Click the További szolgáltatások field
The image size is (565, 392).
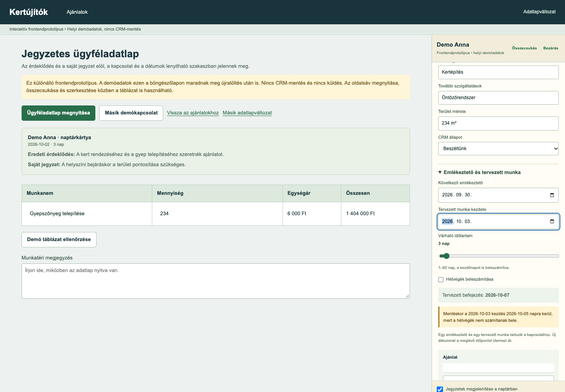(x=498, y=98)
